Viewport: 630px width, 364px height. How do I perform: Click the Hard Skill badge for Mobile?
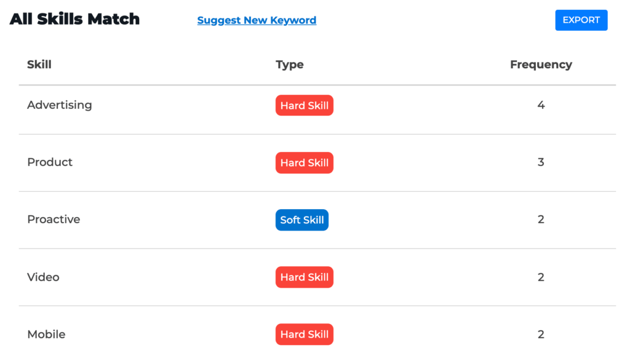point(304,334)
